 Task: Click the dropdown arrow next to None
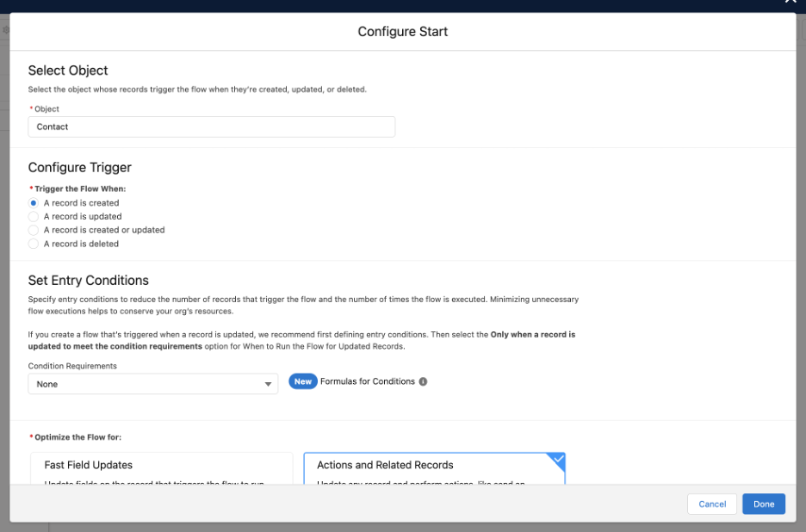pos(268,383)
